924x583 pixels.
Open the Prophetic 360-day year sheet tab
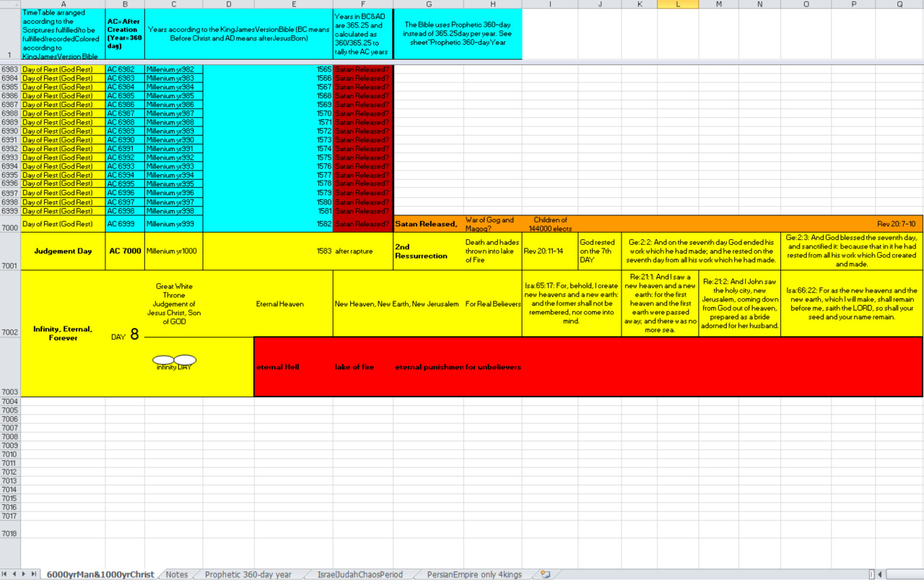coord(248,574)
